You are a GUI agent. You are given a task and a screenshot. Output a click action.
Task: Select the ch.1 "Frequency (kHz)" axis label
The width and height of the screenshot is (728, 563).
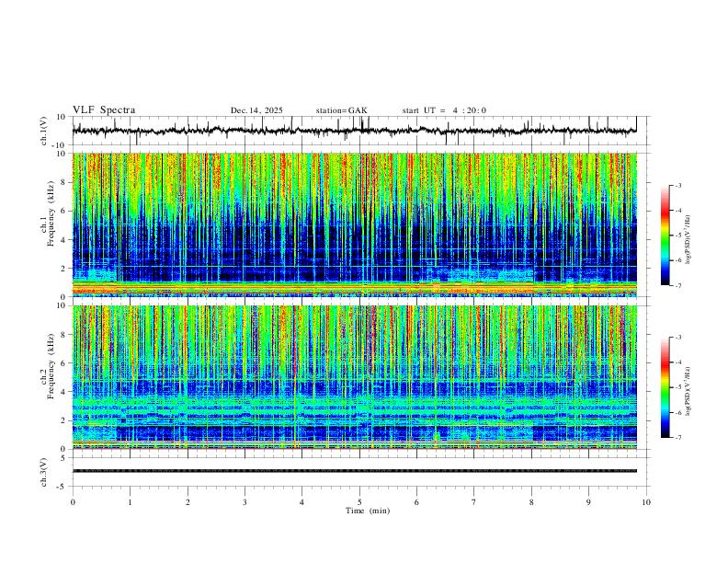tap(51, 213)
